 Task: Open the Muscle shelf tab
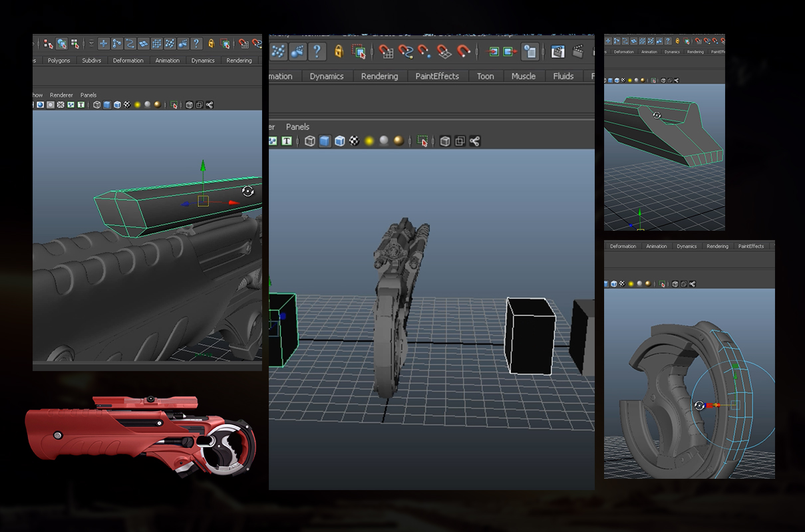[x=524, y=76]
